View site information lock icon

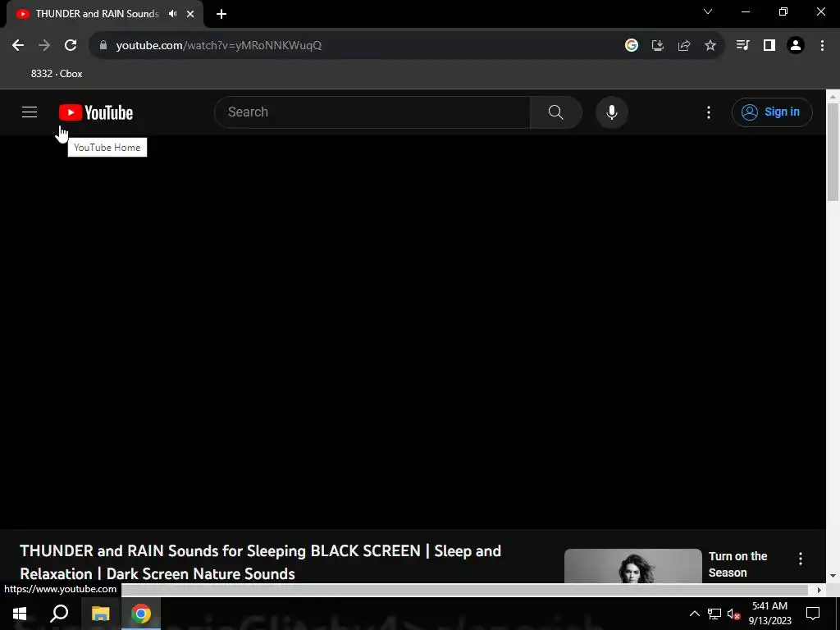pyautogui.click(x=103, y=45)
